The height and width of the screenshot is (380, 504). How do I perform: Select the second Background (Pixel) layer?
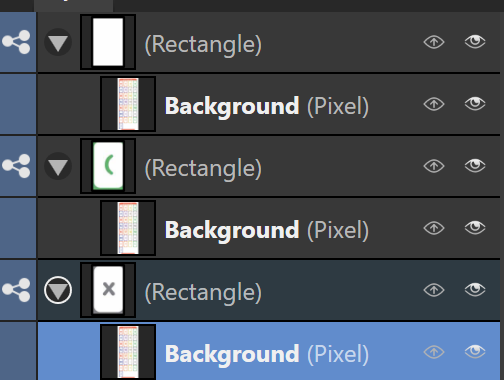pos(268,228)
